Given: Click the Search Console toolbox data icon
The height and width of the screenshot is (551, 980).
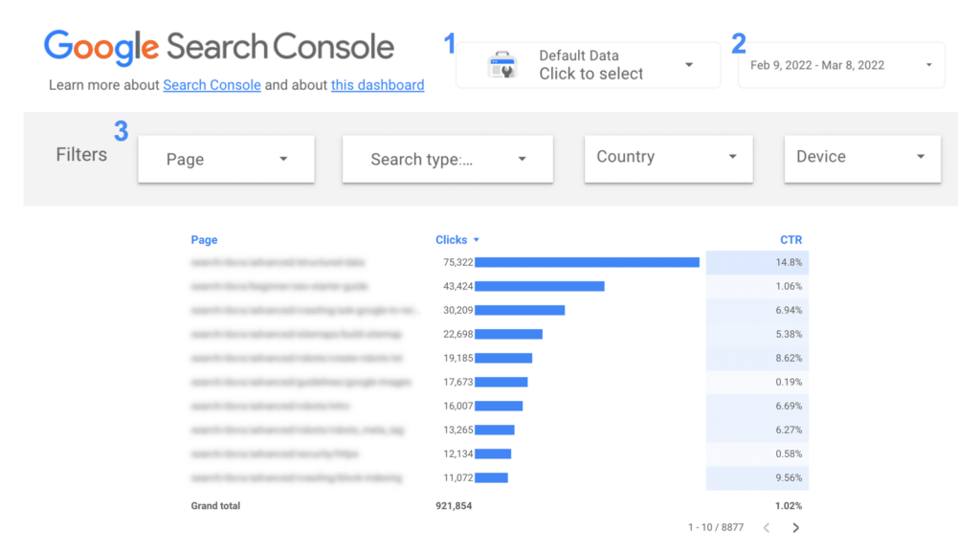Looking at the screenshot, I should [501, 64].
